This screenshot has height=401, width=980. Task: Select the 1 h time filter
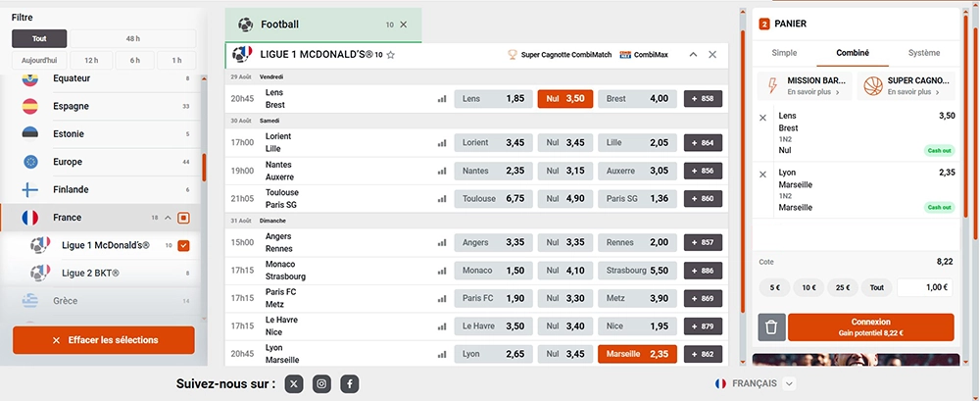[x=176, y=60]
